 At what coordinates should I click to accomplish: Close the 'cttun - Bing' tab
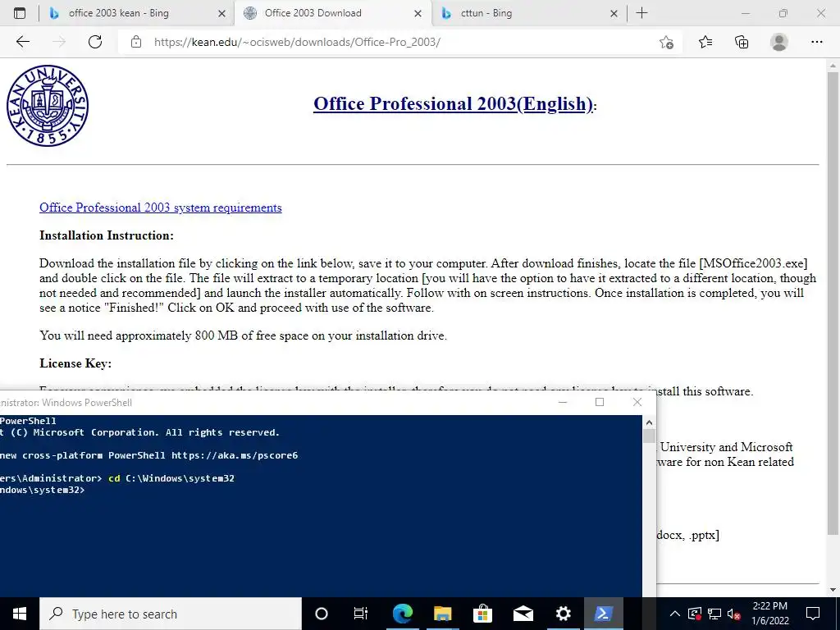pyautogui.click(x=614, y=14)
